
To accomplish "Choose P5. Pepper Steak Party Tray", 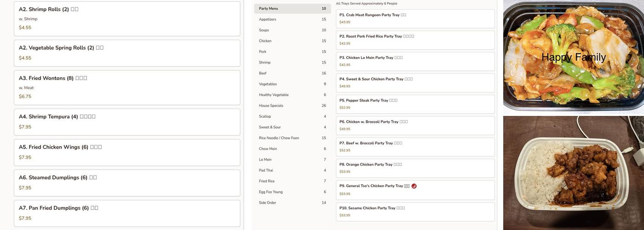I will point(415,104).
